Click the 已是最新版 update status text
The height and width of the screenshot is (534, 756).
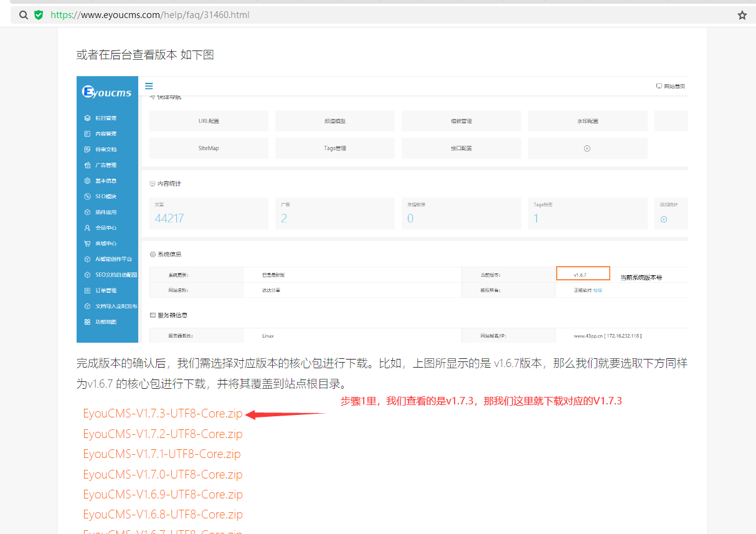pos(273,275)
